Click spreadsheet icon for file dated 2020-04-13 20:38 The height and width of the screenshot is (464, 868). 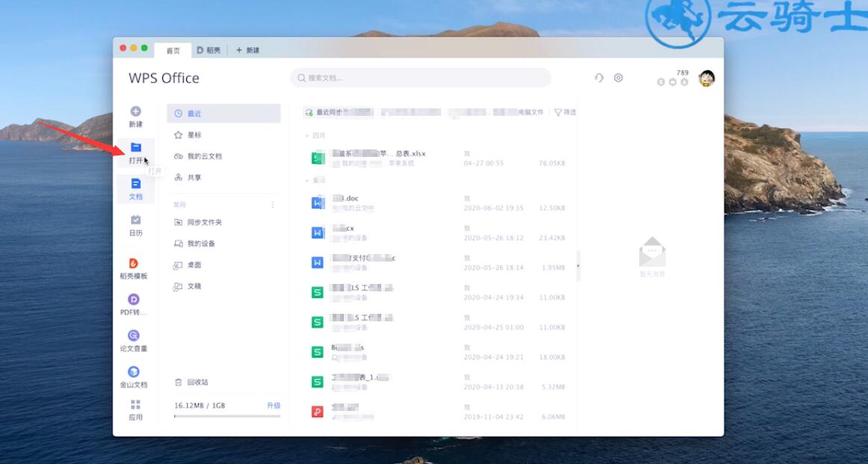(317, 382)
